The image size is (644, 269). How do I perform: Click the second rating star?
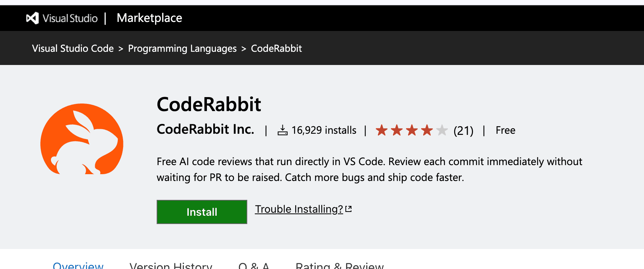click(x=397, y=130)
